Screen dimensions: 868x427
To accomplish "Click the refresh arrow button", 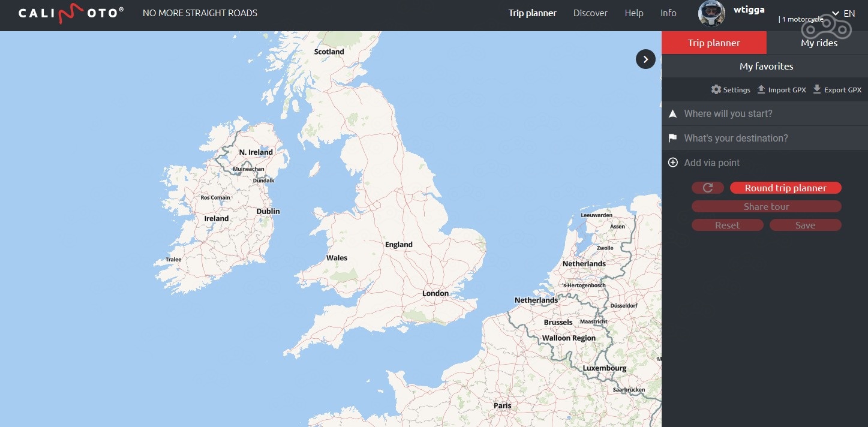I will point(708,188).
